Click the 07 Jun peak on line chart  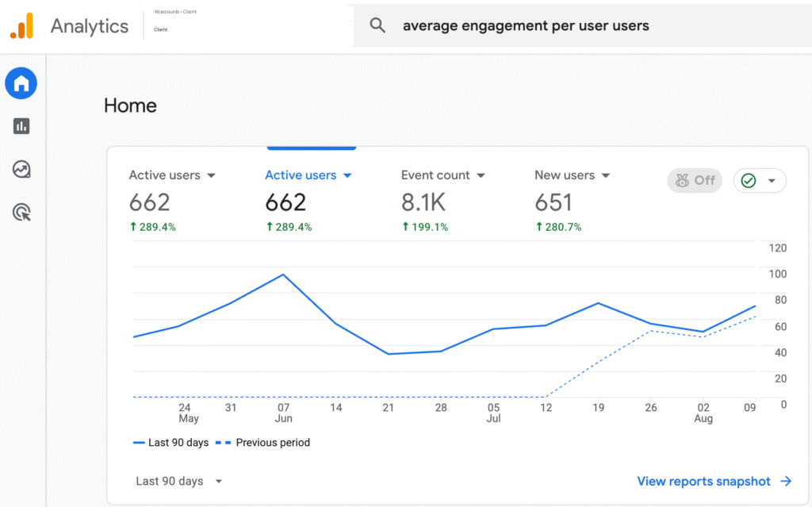(x=283, y=275)
